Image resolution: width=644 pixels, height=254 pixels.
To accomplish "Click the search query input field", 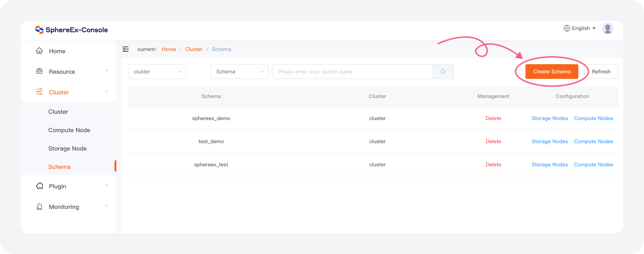I will [352, 71].
